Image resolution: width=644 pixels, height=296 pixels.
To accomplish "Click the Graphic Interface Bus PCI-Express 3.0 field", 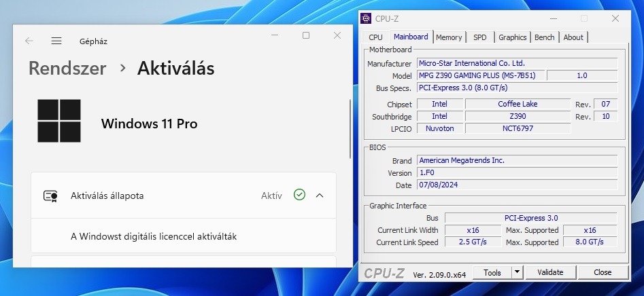I will coord(531,218).
